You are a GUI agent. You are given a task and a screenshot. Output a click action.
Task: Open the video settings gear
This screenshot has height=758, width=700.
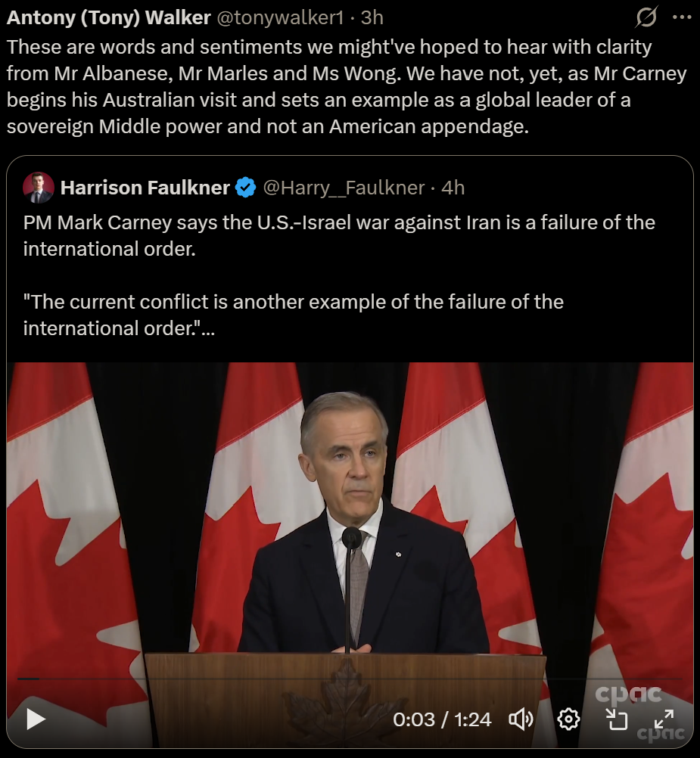(x=568, y=719)
